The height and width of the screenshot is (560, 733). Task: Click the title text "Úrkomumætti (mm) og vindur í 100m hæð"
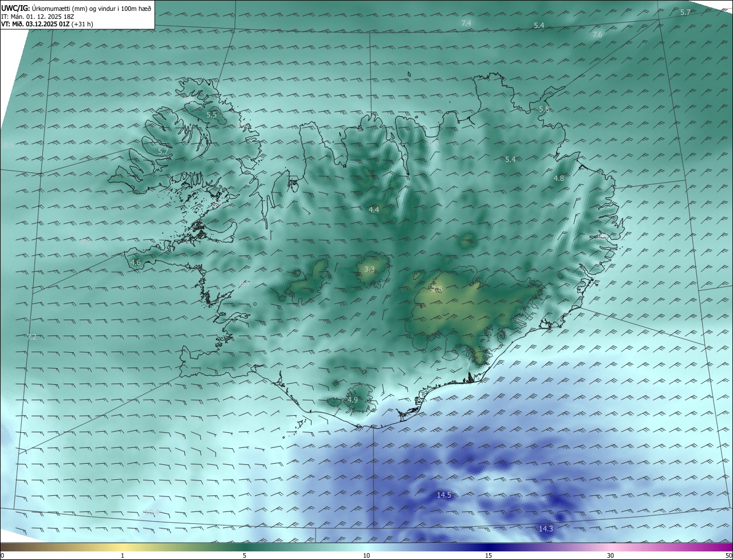click(90, 8)
